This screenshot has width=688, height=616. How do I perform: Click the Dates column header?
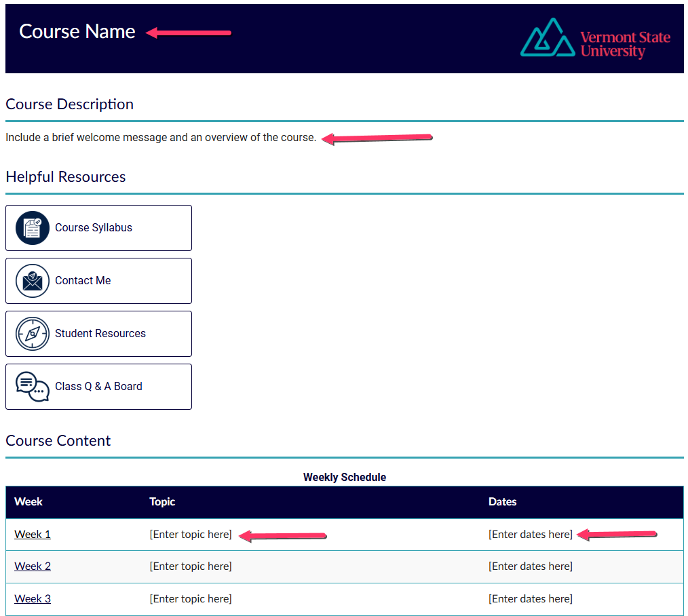[502, 502]
